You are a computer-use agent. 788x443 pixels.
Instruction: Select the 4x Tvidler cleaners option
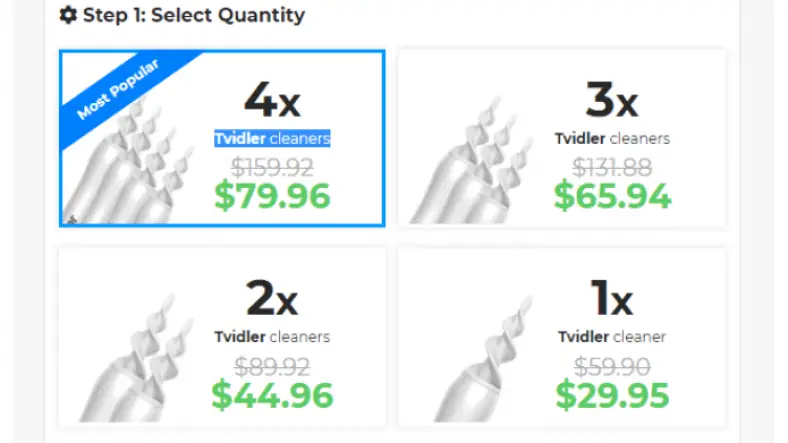coord(271,100)
